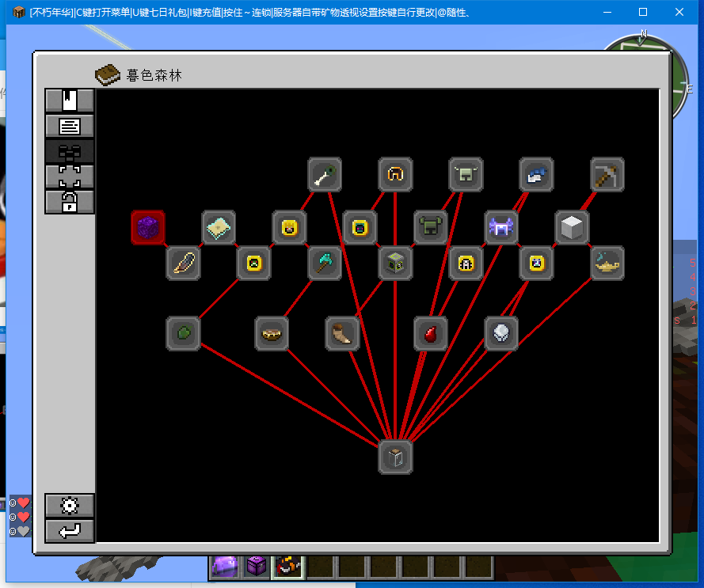Select the purple chest hotbar slot
This screenshot has height=588, width=704.
click(x=257, y=567)
